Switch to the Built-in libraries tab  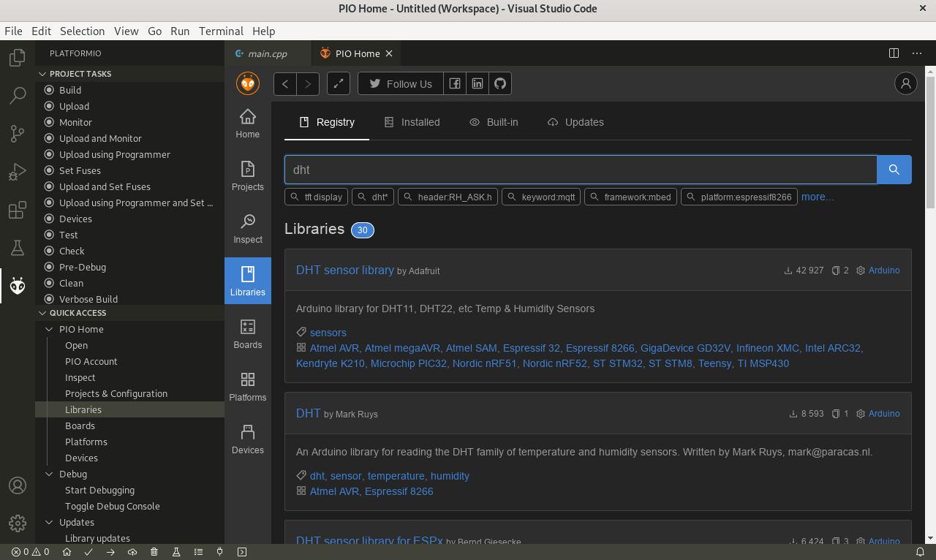coord(494,122)
